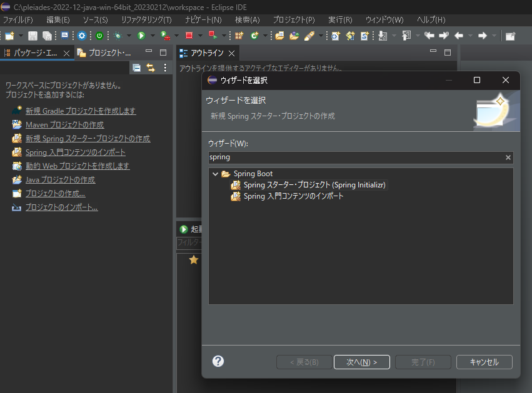532x393 pixels.
Task: Select the Save All toolbar icon
Action: pos(46,36)
